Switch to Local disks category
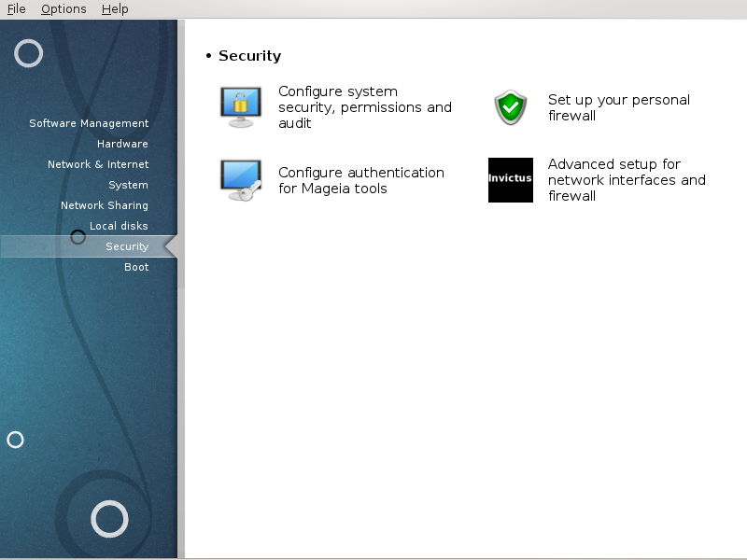The height and width of the screenshot is (560, 747). [119, 226]
